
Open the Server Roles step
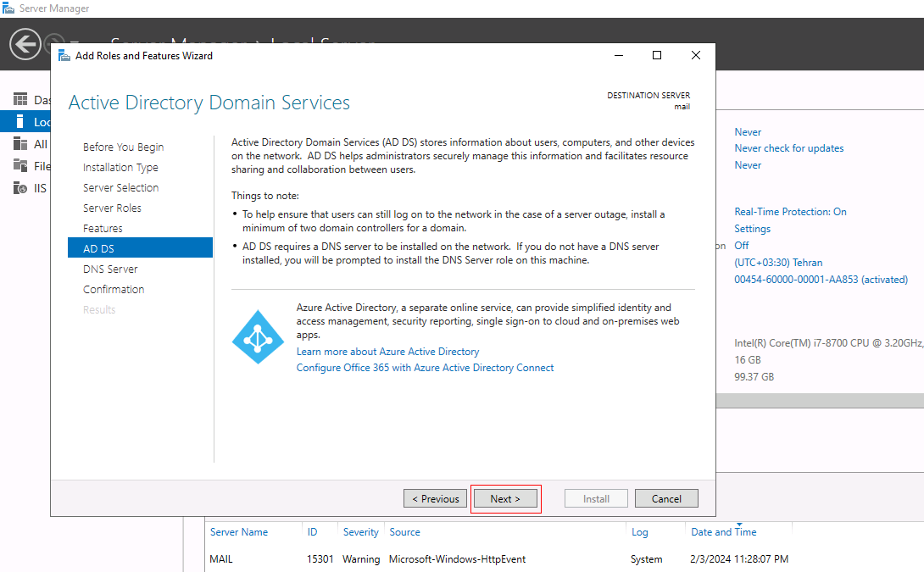112,208
